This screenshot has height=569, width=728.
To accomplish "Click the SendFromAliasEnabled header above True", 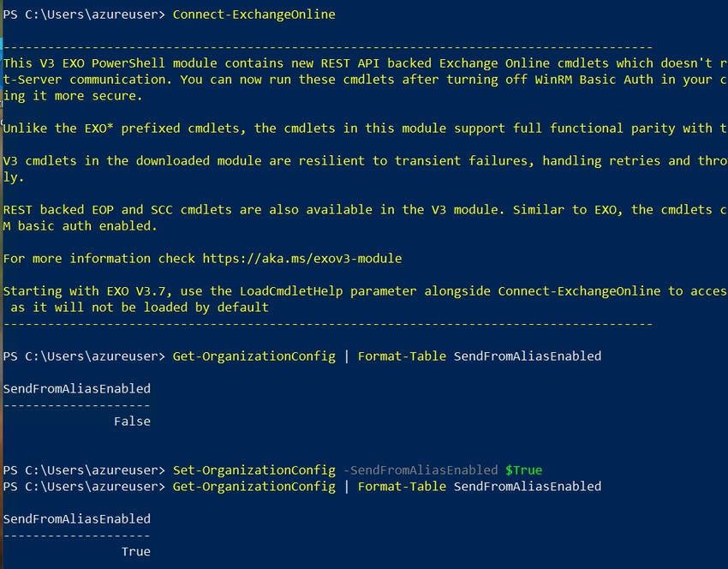I will (77, 519).
